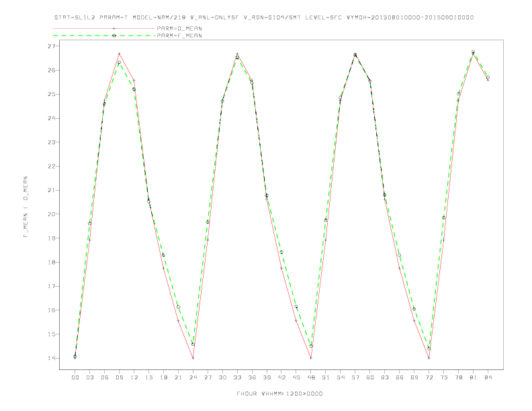Click x-axis hour label 30
Screen dimensions: 532x411
pos(222,377)
